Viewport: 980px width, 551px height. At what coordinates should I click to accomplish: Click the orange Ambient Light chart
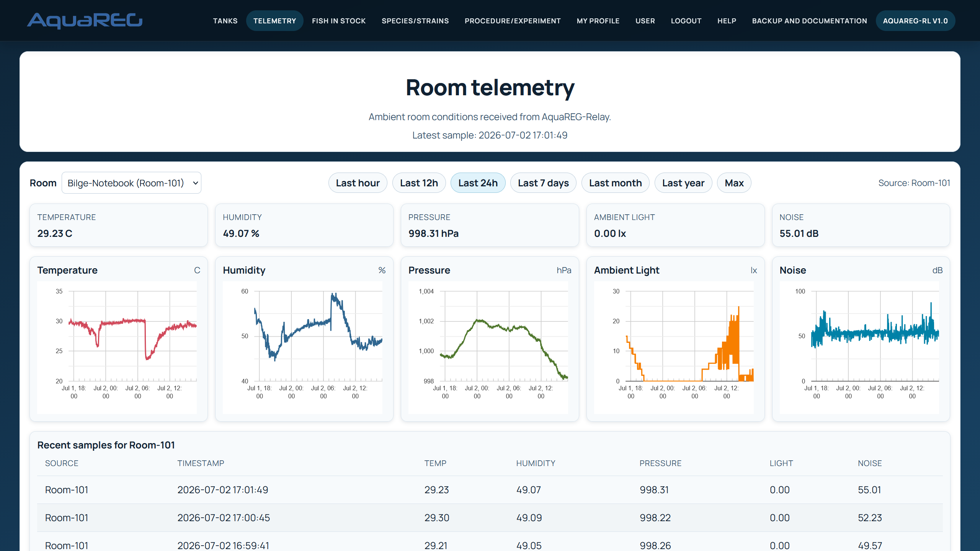pos(674,347)
